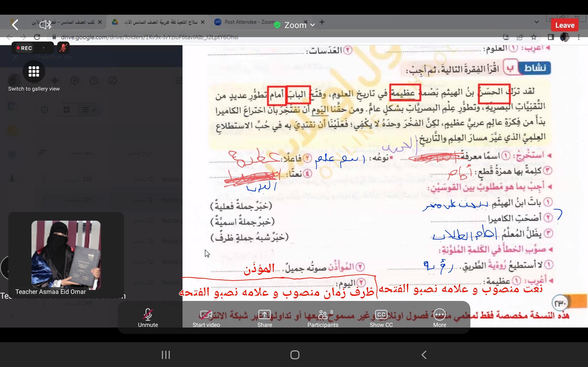Screen dimensions: 588x367
Task: Select Teacher Asmaa Eid Omar video thumbnail
Action: coord(66,255)
